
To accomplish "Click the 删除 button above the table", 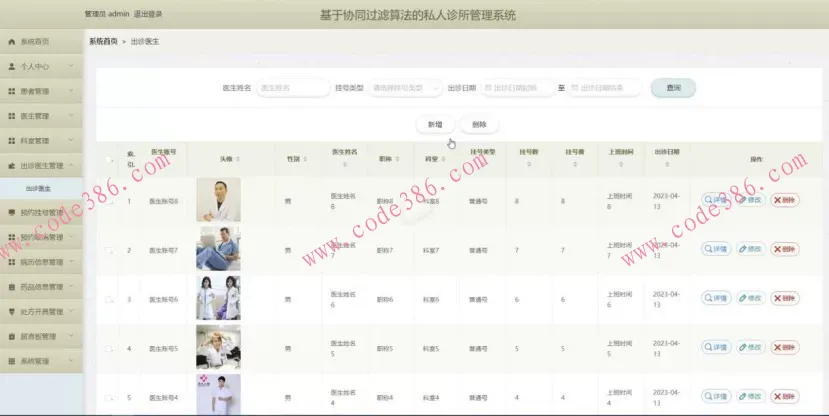I will 479,125.
